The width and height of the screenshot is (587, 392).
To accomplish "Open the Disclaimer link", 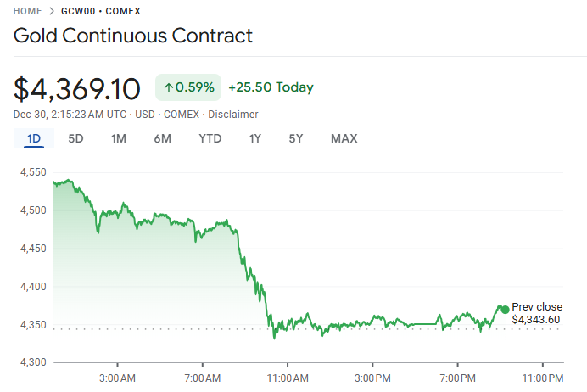I will (x=233, y=115).
